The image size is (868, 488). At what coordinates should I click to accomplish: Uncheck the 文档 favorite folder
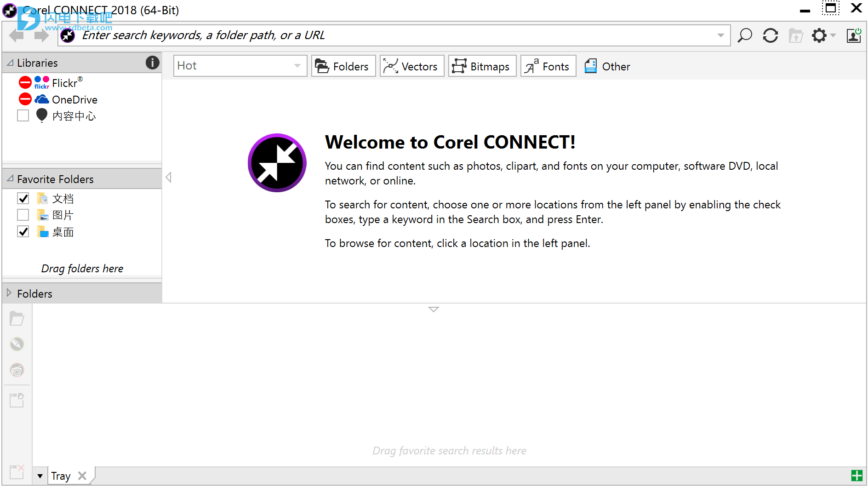point(23,198)
